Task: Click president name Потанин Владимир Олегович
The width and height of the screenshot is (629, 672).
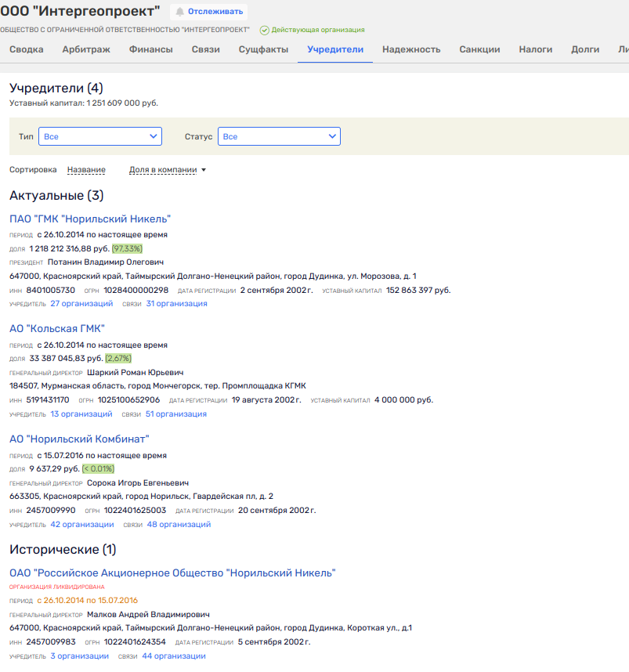Action: pos(106,262)
